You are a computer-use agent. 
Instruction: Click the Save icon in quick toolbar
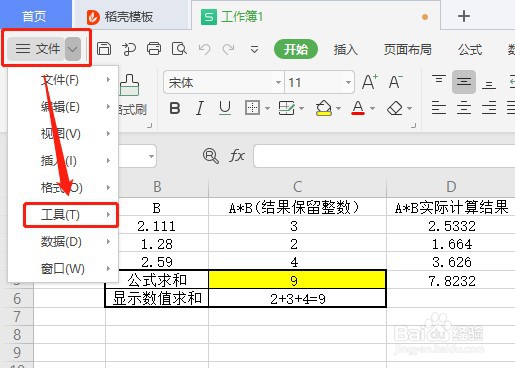pyautogui.click(x=104, y=49)
